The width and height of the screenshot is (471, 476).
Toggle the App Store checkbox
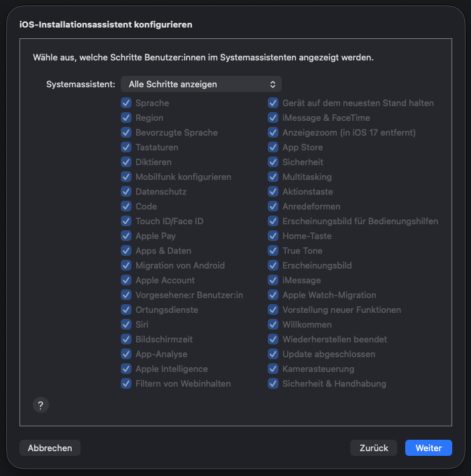(x=273, y=147)
